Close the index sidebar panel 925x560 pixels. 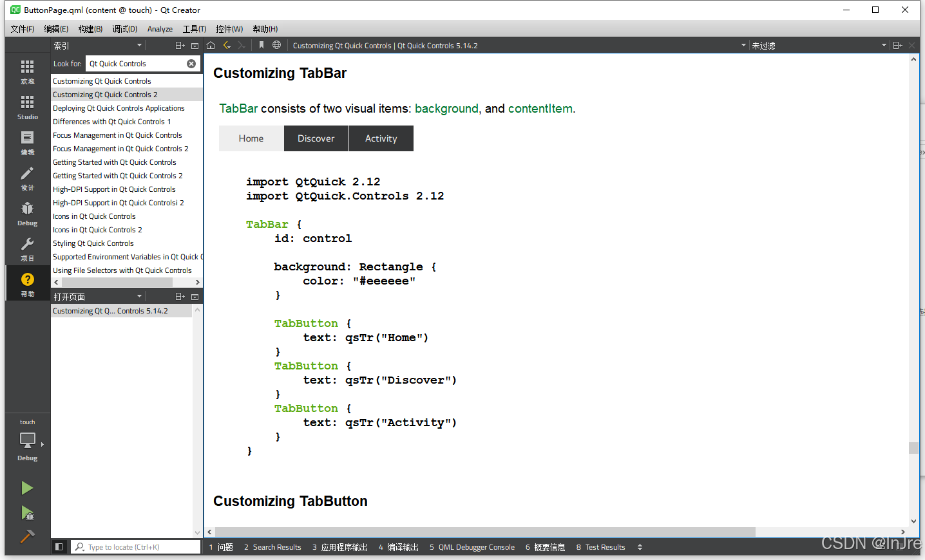195,46
